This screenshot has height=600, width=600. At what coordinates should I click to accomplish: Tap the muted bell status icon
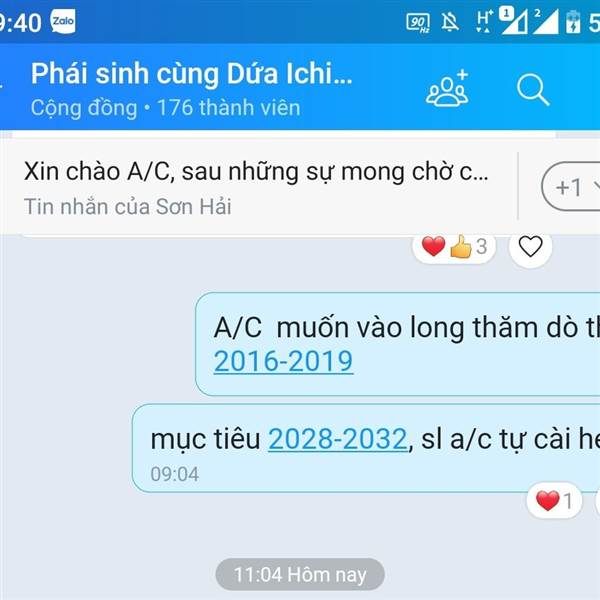click(x=450, y=22)
